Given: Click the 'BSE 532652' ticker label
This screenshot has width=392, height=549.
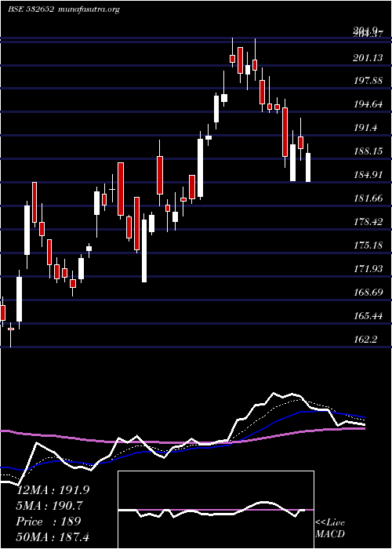Looking at the screenshot, I should coord(31,9).
